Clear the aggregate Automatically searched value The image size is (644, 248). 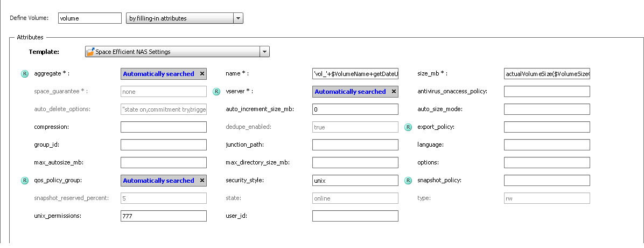[202, 74]
